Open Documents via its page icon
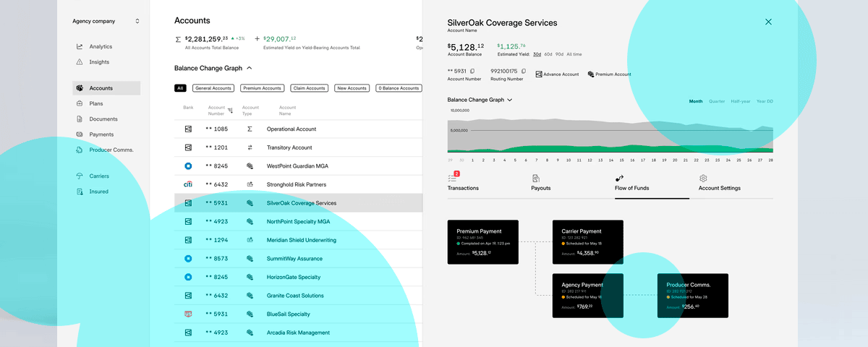 80,119
